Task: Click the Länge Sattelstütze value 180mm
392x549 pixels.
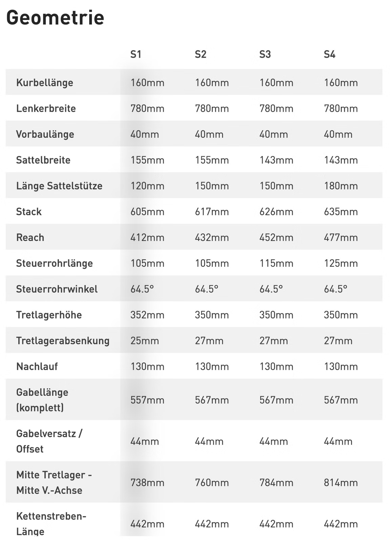Action: pos(341,186)
